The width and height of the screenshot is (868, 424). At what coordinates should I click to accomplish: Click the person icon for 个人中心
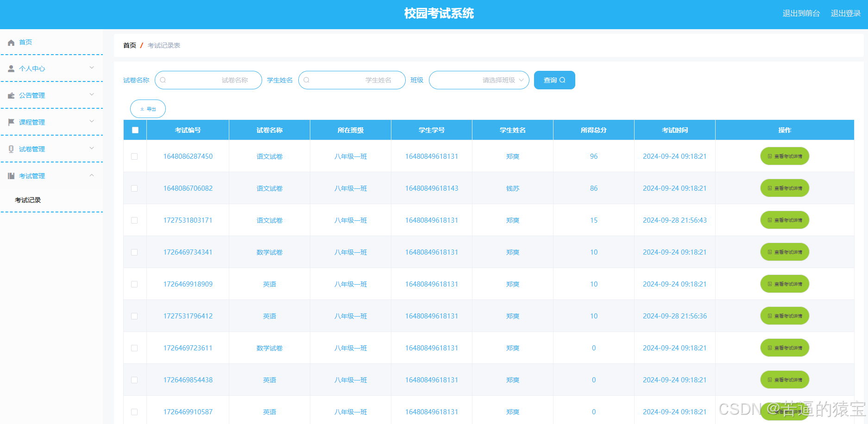click(x=11, y=69)
